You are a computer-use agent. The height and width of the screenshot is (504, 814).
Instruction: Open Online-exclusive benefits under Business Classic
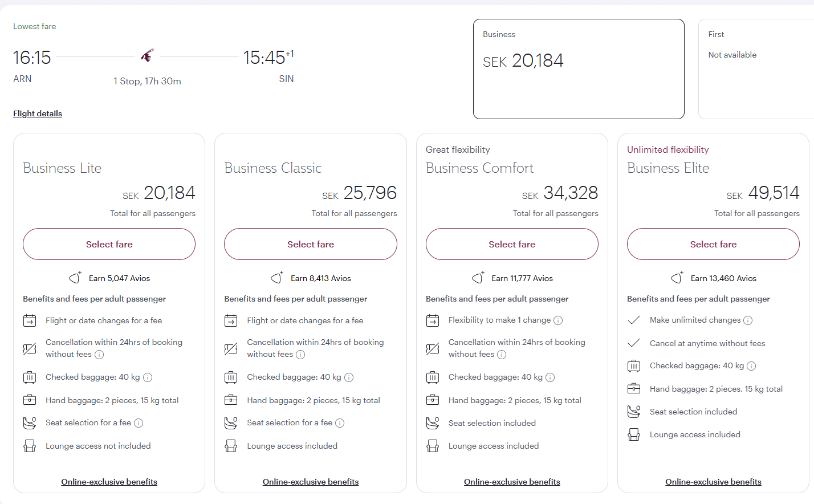[310, 482]
